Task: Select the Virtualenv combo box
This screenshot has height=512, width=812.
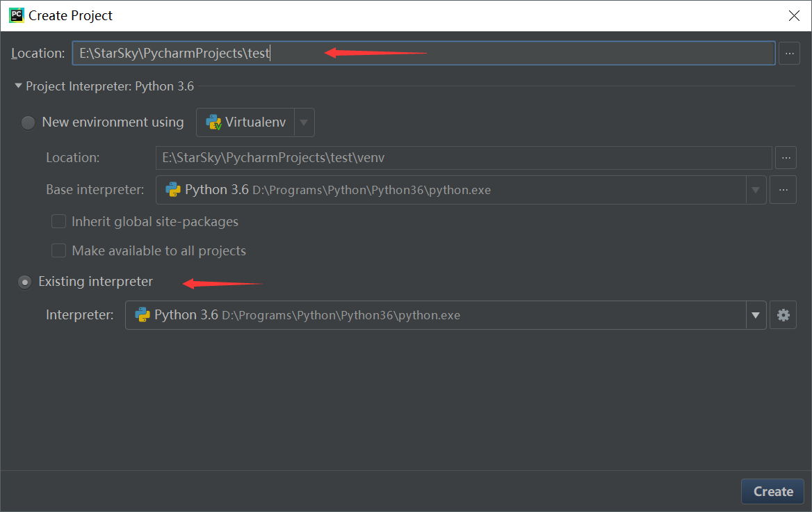Action: tap(255, 122)
